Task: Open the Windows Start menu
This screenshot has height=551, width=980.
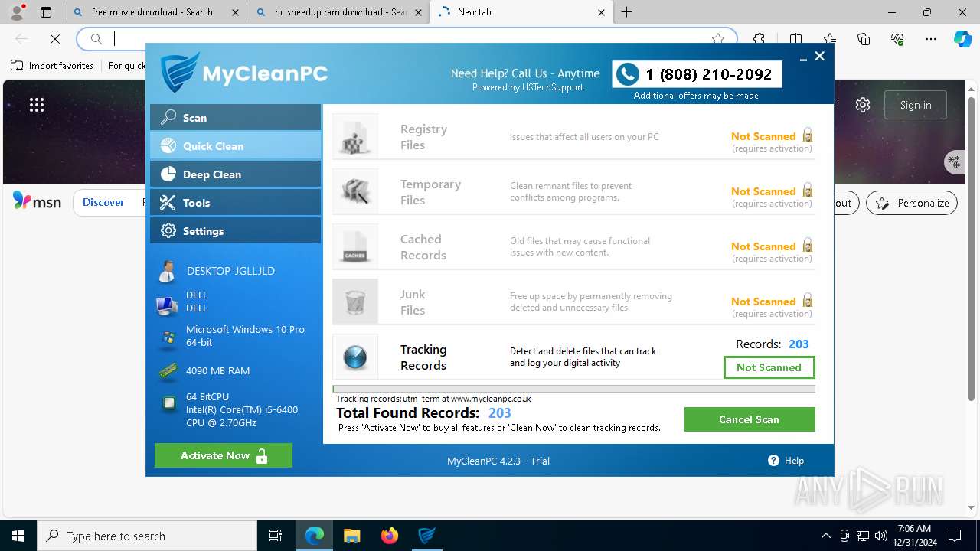Action: coord(18,536)
